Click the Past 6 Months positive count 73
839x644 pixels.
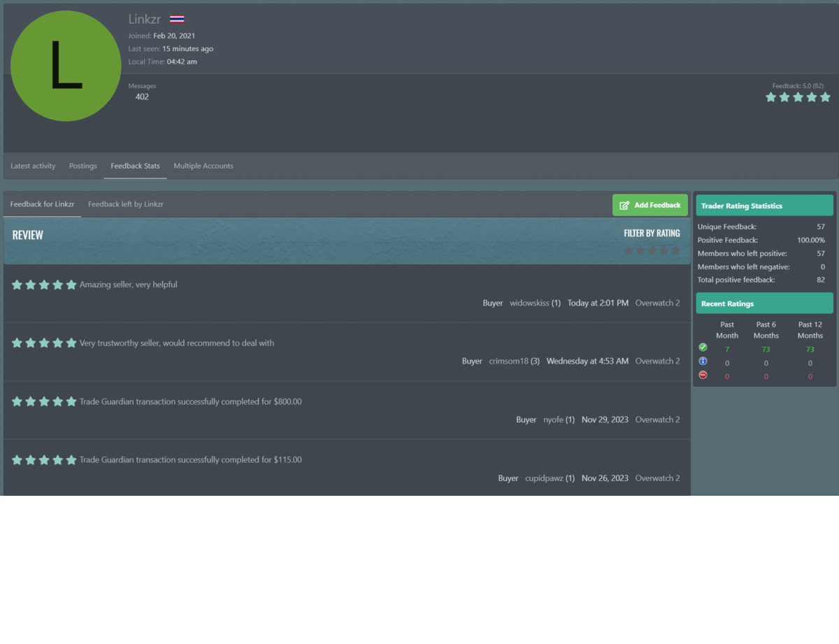766,349
